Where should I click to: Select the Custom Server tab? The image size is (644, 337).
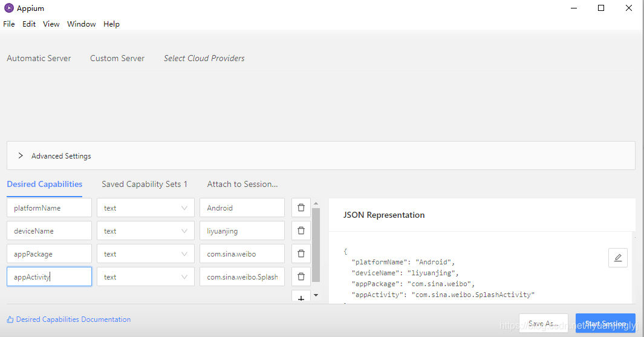117,58
